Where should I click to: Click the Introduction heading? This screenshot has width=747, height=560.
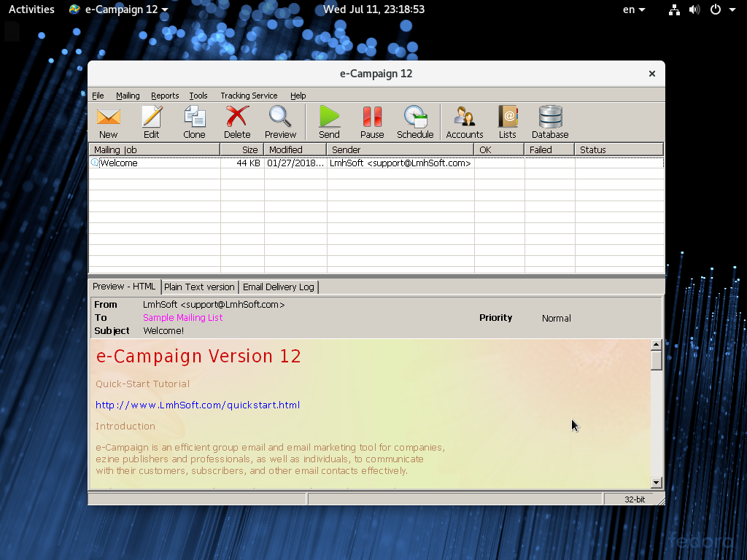pos(125,426)
